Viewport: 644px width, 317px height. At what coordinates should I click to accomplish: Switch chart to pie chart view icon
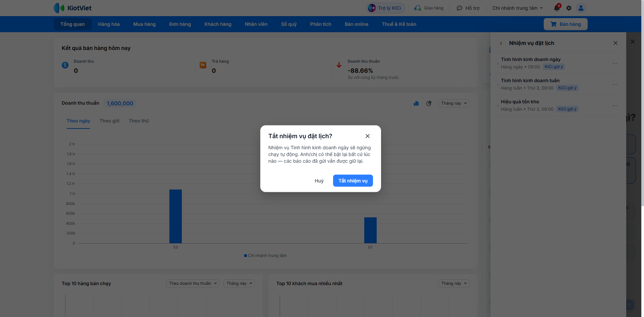[x=429, y=103]
